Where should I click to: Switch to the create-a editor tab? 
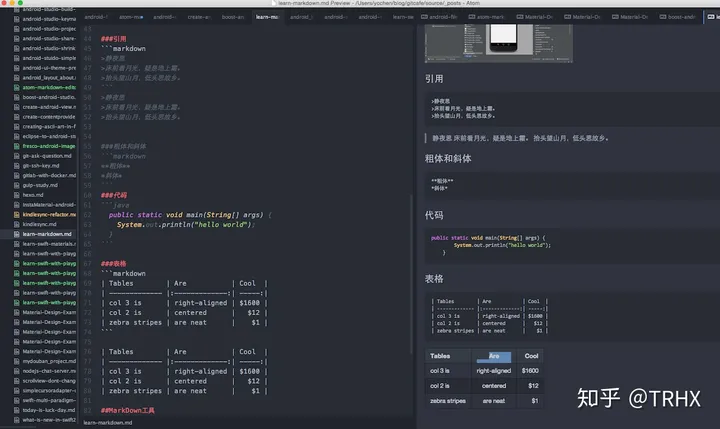click(199, 17)
